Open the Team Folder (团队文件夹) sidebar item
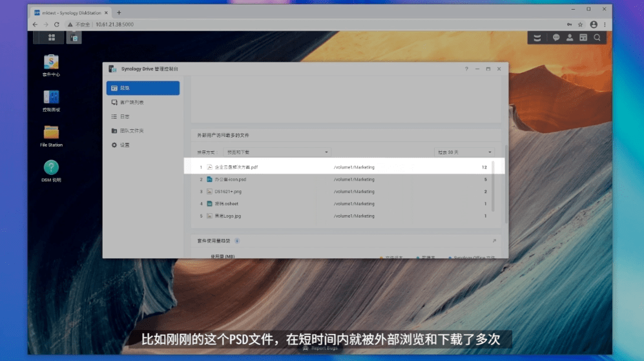Screen dimensions: 644x361 pyautogui.click(x=143, y=130)
